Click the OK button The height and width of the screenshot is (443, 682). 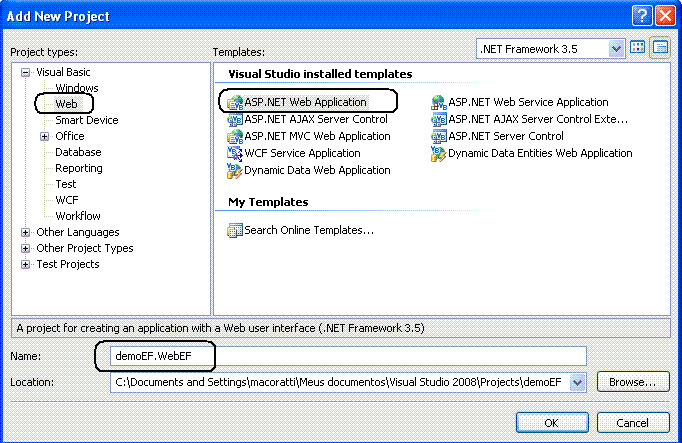[x=552, y=423]
